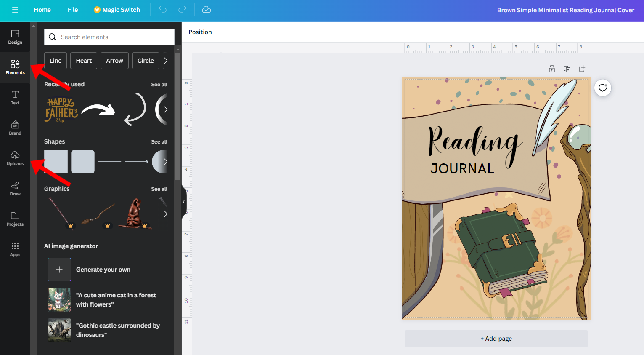Open the Design sidebar panel
This screenshot has height=355, width=644.
coord(15,37)
